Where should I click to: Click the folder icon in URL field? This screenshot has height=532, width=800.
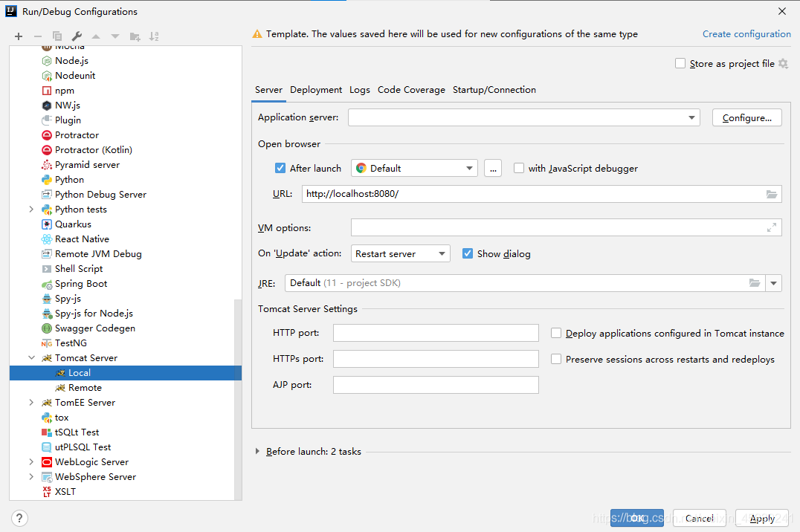click(772, 195)
